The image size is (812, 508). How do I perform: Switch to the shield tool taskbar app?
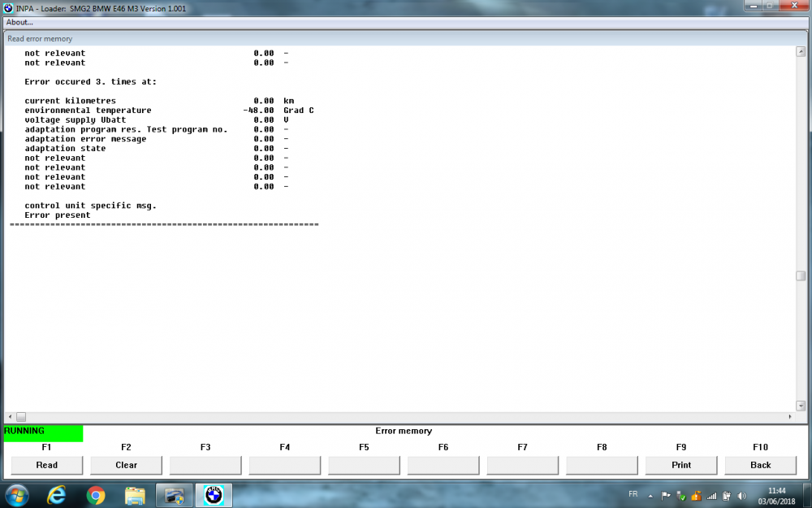pyautogui.click(x=175, y=496)
